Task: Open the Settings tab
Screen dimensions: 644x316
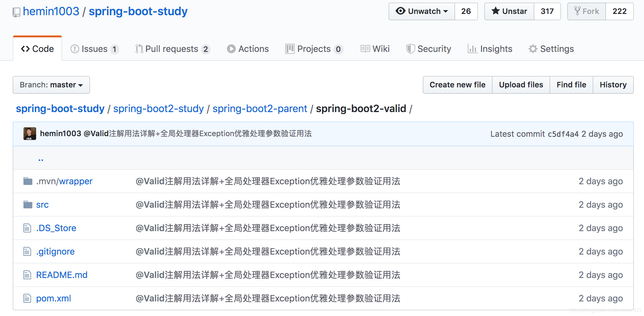Action: [x=551, y=49]
